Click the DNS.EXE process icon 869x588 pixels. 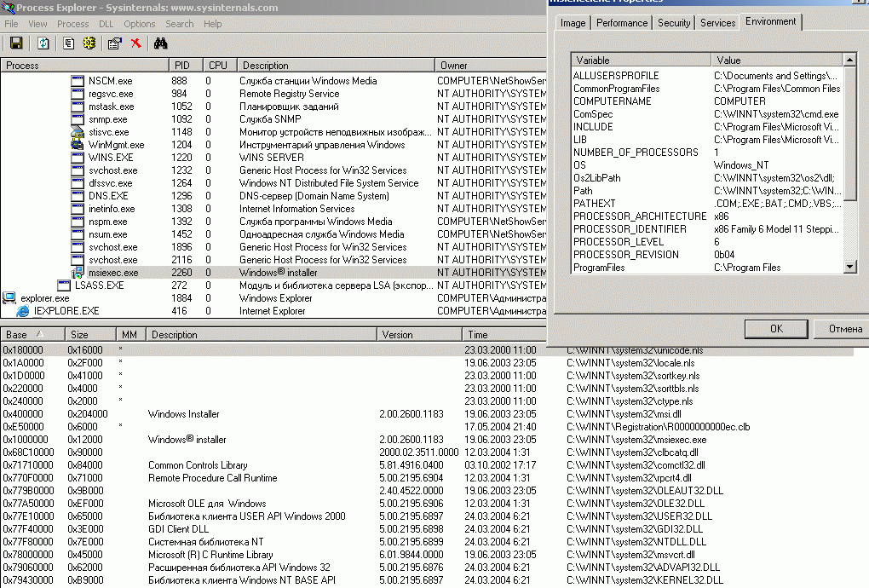78,196
